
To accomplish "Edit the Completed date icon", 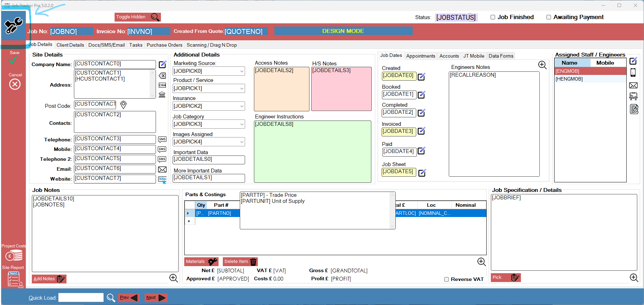I will tap(422, 112).
